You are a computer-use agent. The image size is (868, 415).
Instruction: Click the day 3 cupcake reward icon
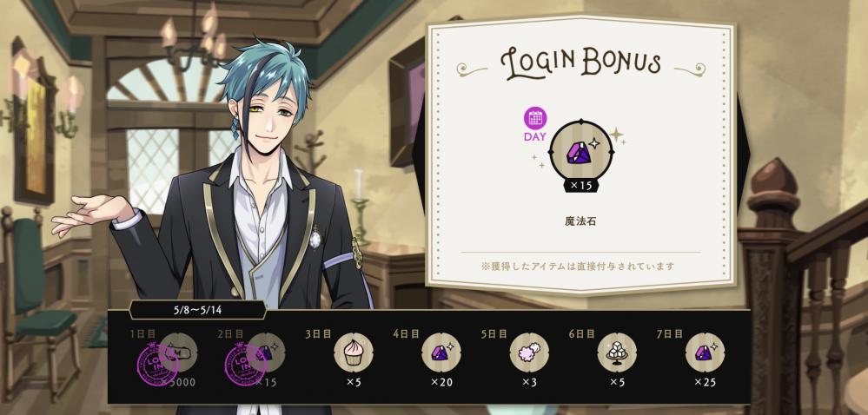tap(353, 352)
